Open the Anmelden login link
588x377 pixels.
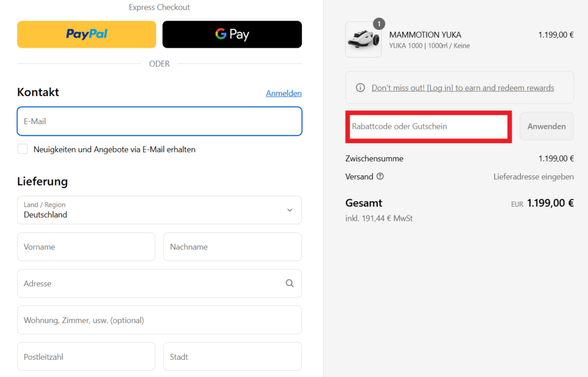(284, 93)
